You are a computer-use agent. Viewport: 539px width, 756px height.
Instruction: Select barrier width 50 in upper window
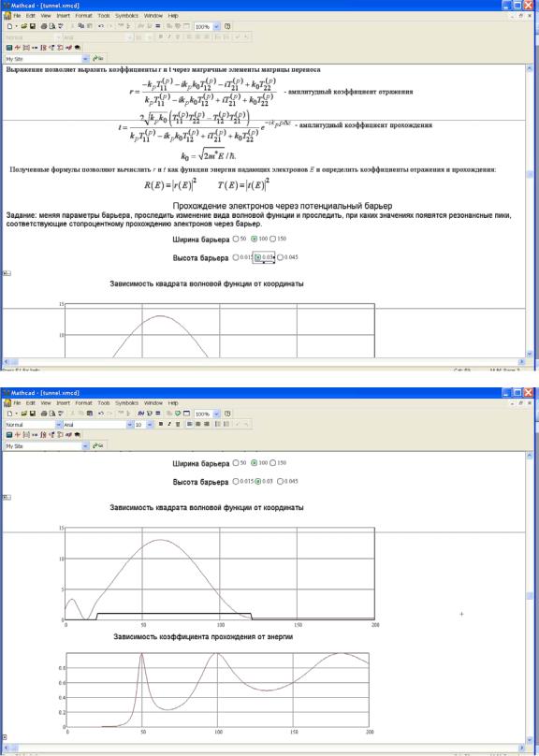pos(236,239)
